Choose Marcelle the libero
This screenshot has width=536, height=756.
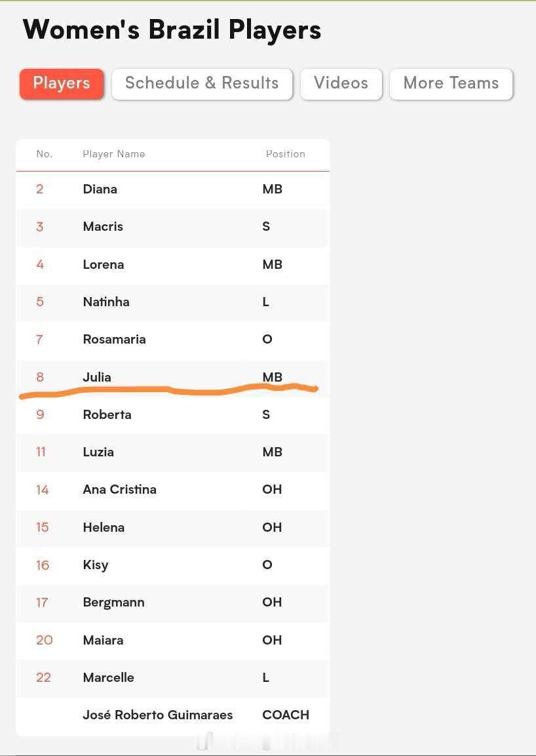coord(109,677)
